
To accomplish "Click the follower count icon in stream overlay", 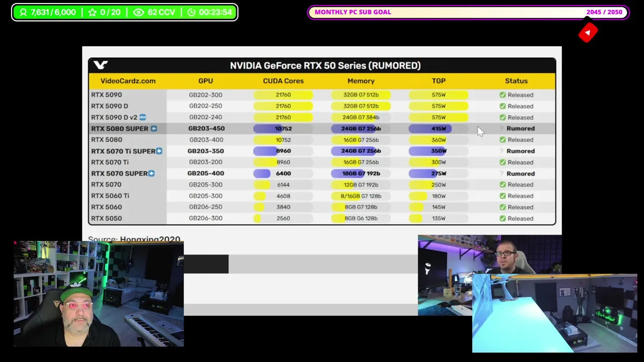I will pyautogui.click(x=23, y=13).
